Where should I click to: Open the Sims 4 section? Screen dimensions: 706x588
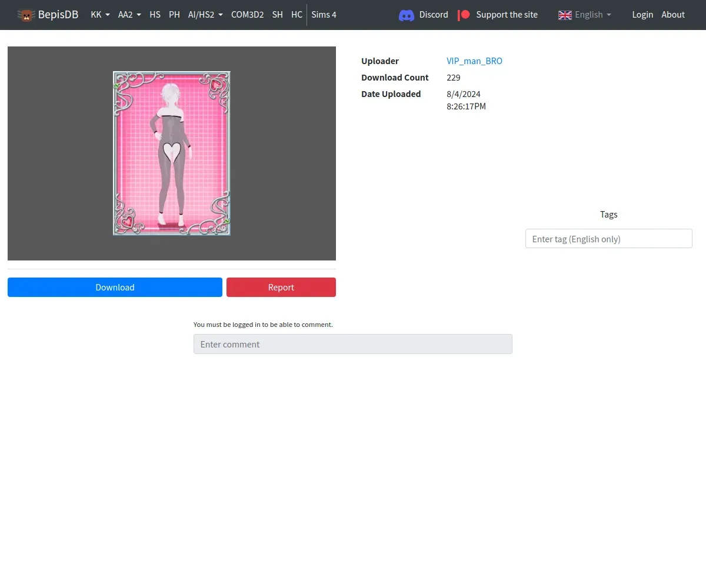tap(324, 15)
